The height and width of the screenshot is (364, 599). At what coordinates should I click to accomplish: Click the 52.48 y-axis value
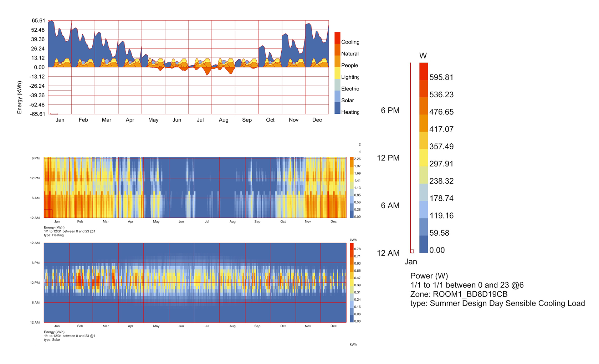[38, 30]
